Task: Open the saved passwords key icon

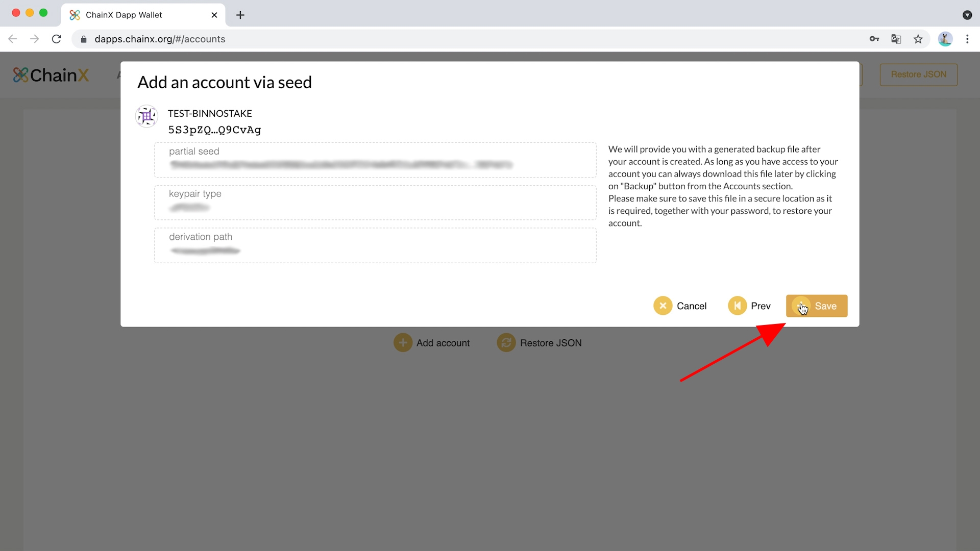Action: pos(874,39)
